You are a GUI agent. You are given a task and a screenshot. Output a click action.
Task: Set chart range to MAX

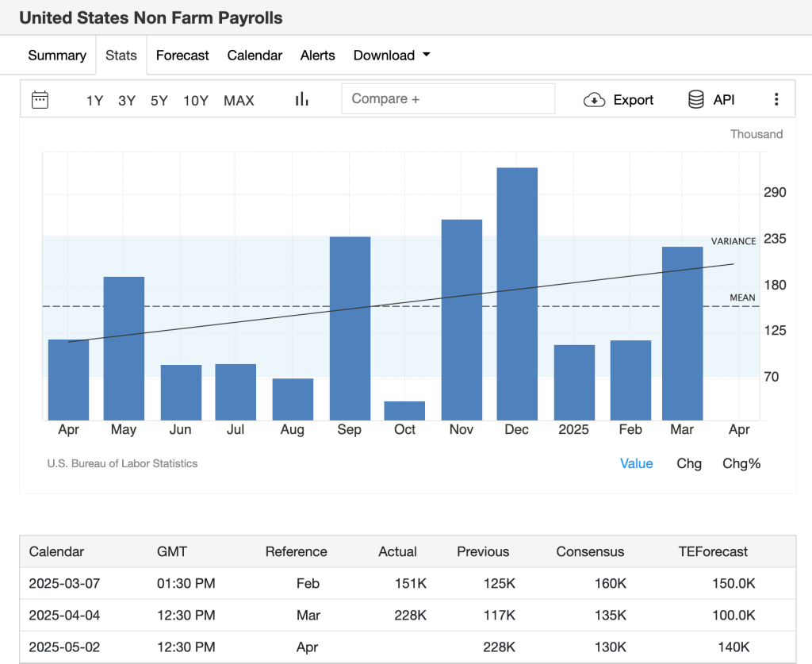point(239,101)
